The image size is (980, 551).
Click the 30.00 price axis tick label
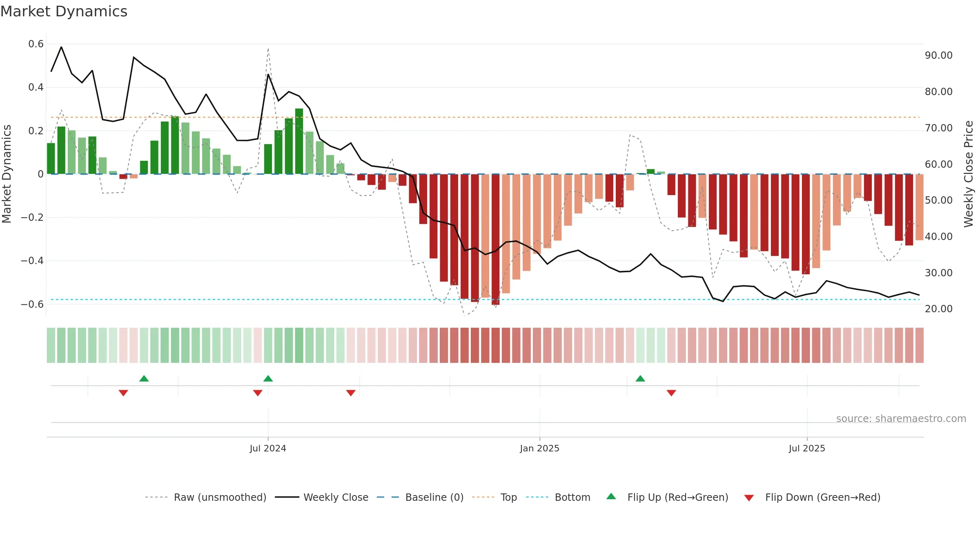click(x=939, y=273)
